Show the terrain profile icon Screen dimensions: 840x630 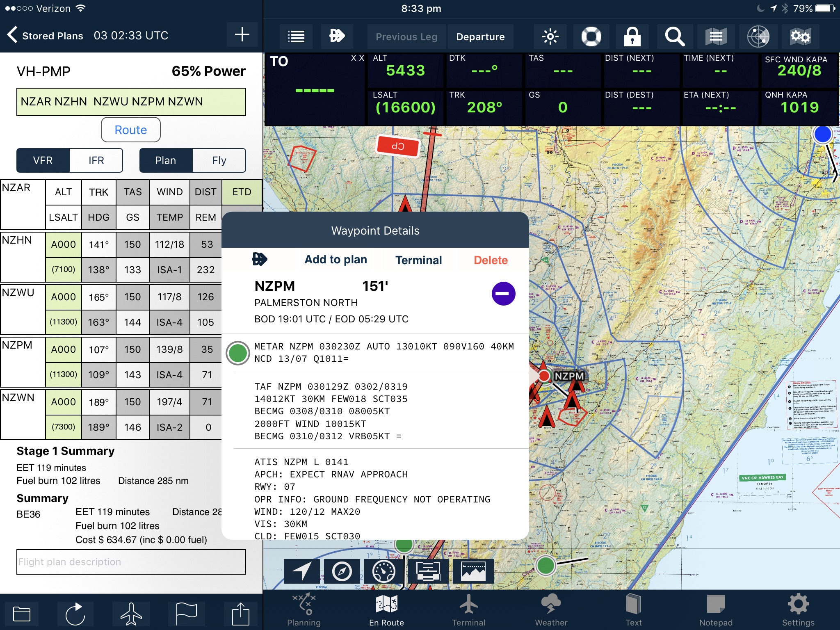pos(473,571)
